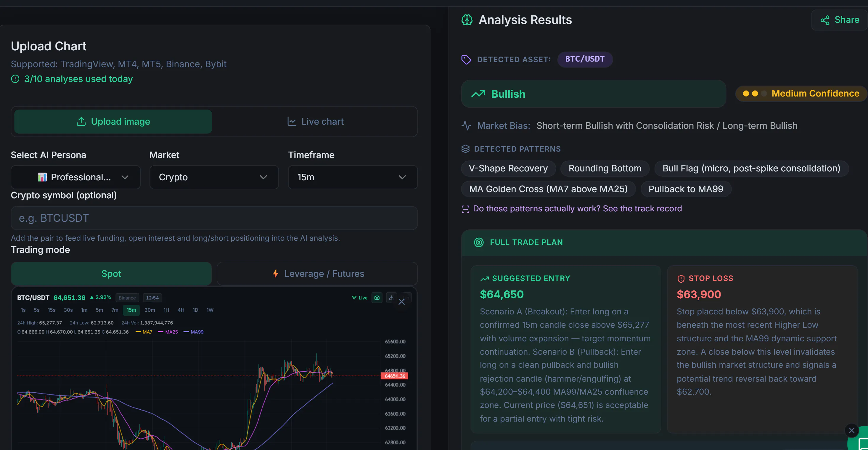Toggle the MA99 legend line
This screenshot has width=868, height=450.
click(193, 332)
